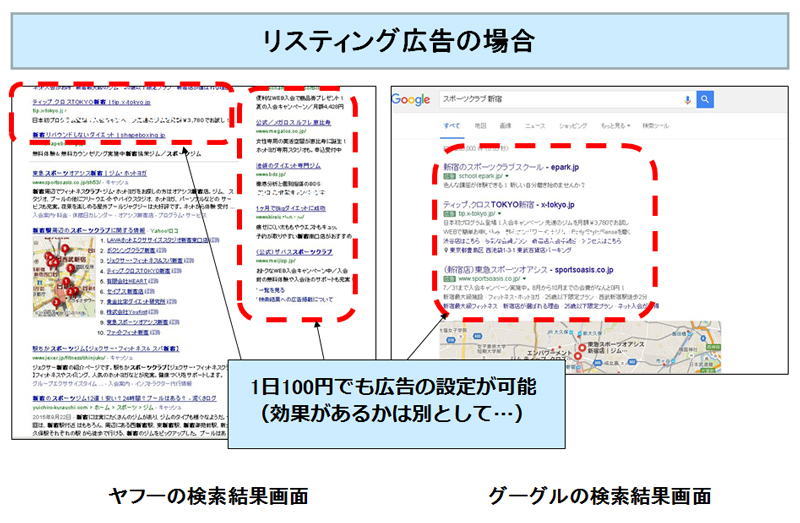
Task: Open list item 5 有限会社HEART
Action: pos(127,281)
